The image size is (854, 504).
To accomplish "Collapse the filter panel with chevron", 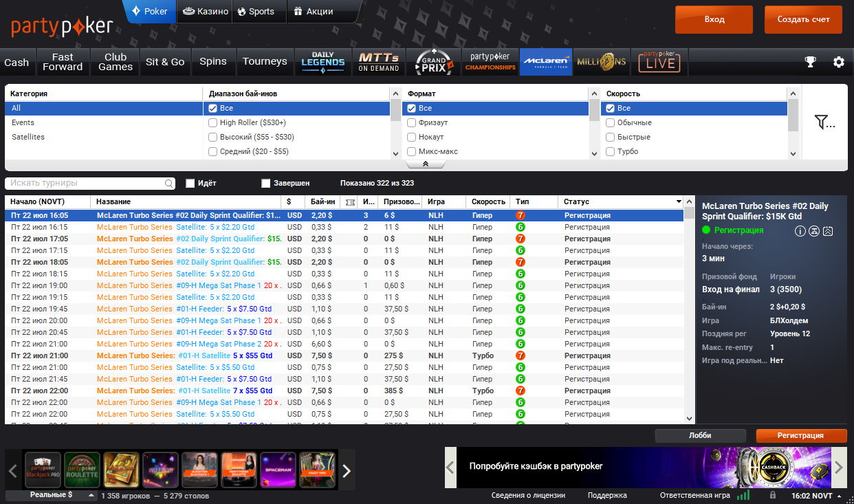I will coord(426,164).
